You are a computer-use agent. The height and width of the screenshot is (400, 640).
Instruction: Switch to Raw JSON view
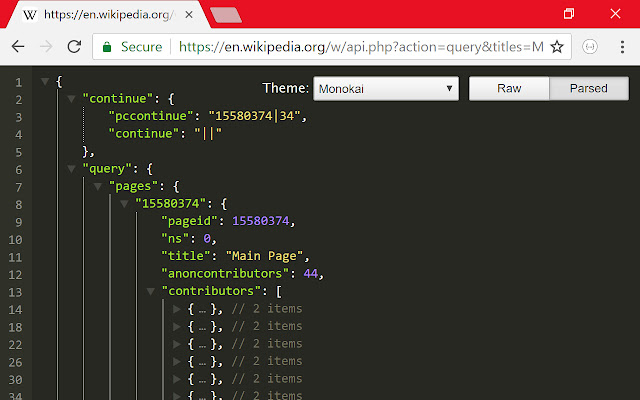(509, 88)
